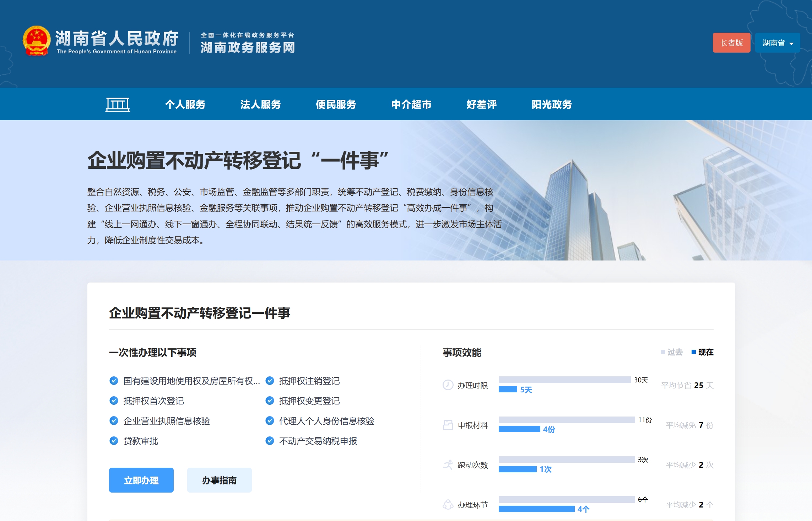The width and height of the screenshot is (812, 521).
Task: Click the 平均减免 7 份 text
Action: 689,425
